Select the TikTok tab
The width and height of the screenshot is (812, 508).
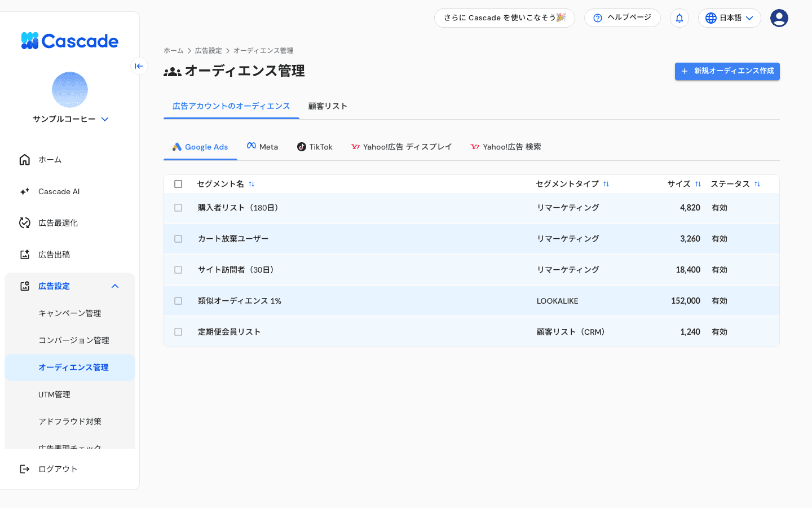[315, 147]
